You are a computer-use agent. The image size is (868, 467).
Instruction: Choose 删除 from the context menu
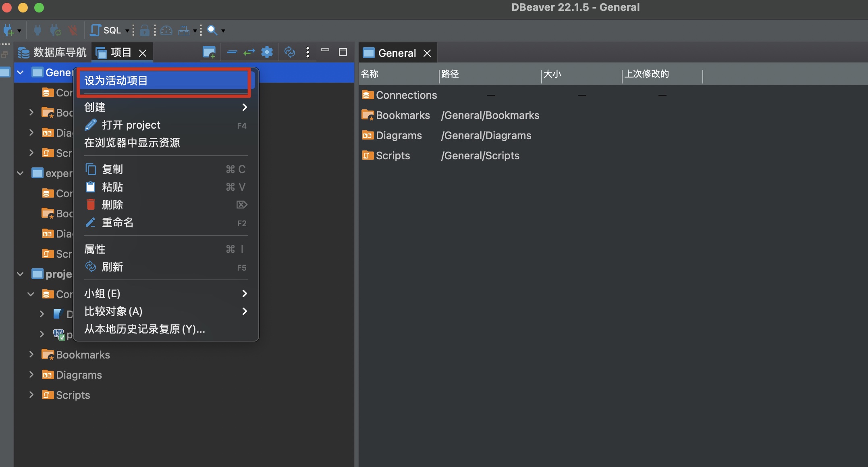pyautogui.click(x=165, y=205)
